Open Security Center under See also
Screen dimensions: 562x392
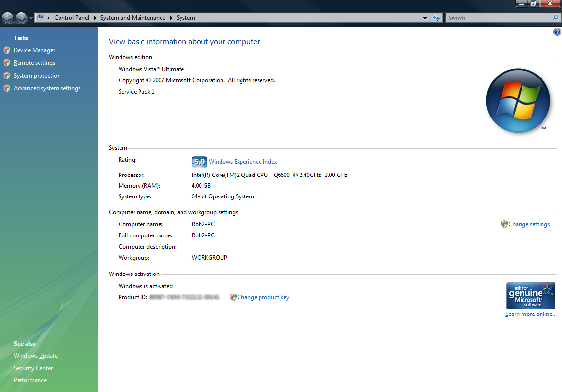33,368
